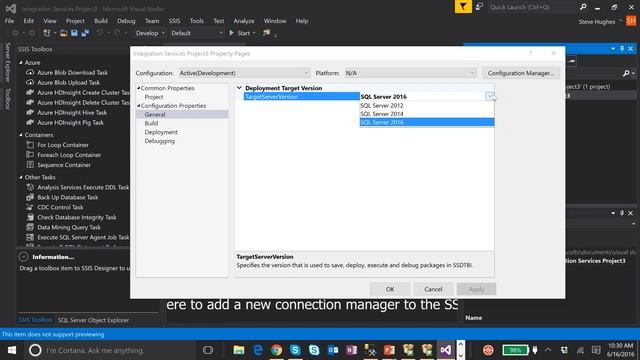Switch to SQL Server Object Explorer tab

point(93,320)
